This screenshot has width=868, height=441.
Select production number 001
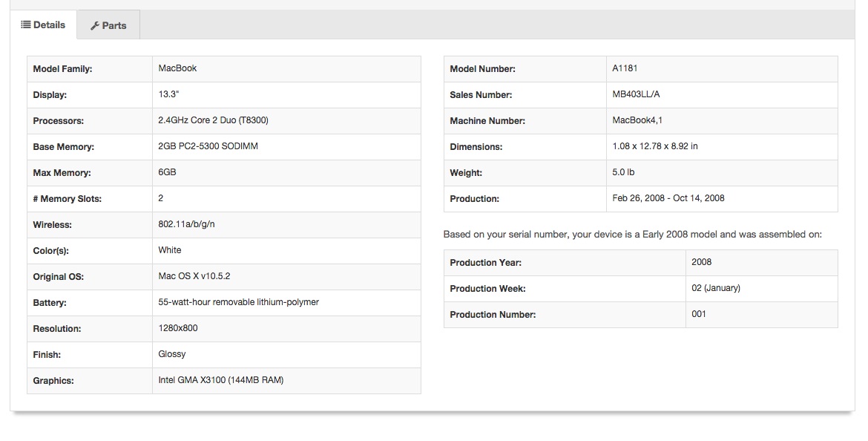[698, 314]
